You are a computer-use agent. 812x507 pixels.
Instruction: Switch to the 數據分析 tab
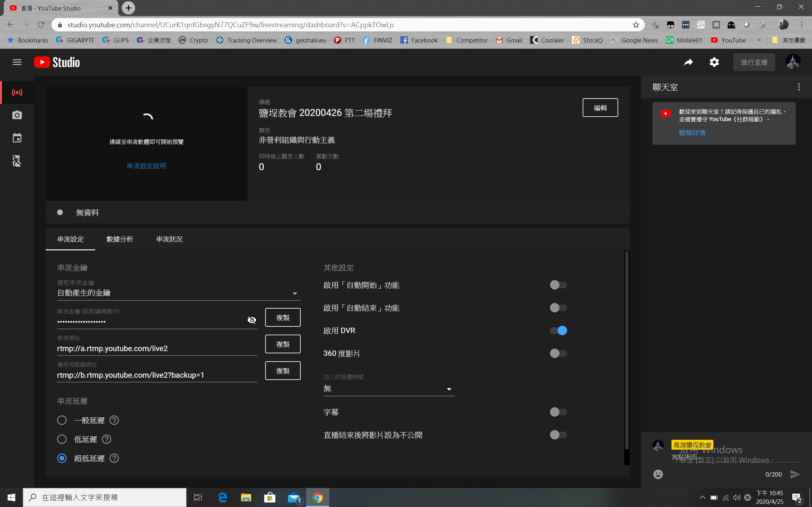120,240
